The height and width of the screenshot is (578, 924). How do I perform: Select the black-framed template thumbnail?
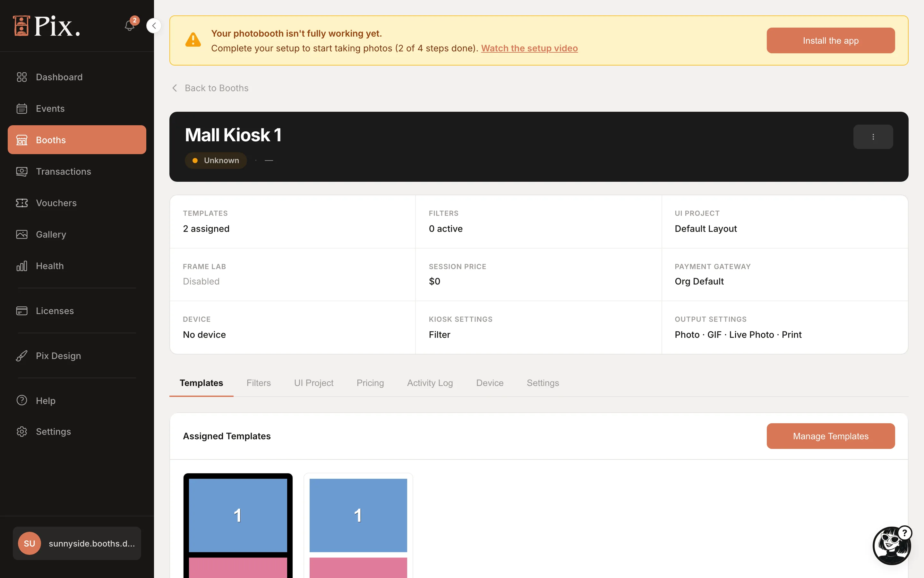(238, 526)
